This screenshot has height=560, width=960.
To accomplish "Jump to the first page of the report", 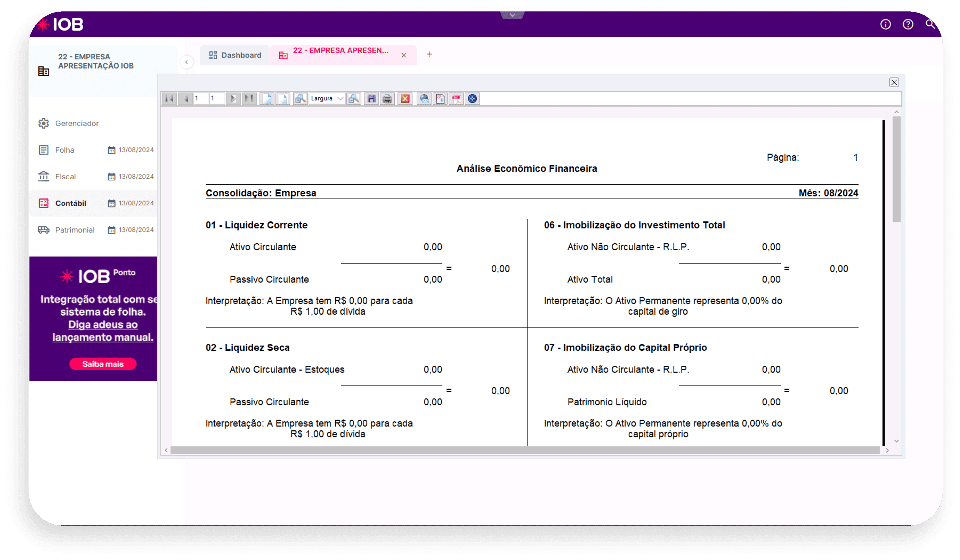I will tap(169, 98).
